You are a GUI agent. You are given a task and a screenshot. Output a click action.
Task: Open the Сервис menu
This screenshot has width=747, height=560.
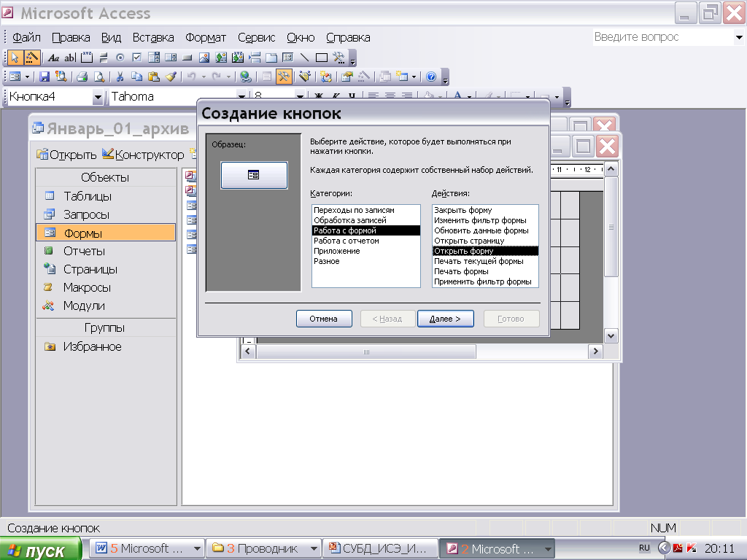[x=256, y=38]
